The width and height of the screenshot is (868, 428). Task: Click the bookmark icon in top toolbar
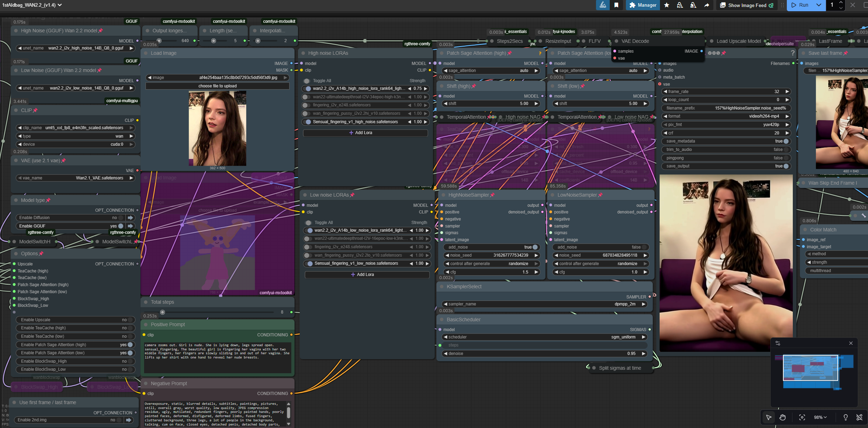click(616, 5)
